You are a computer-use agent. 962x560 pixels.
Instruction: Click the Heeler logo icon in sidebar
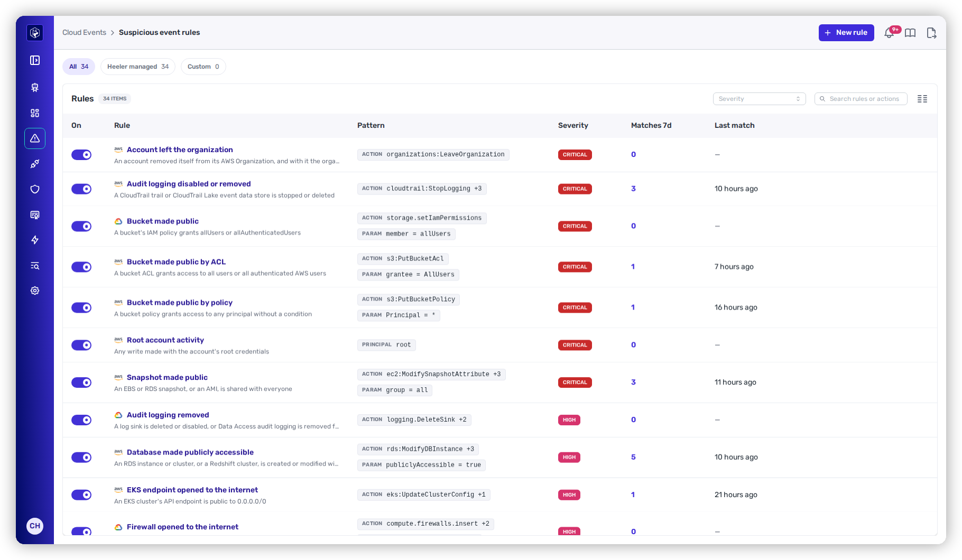click(35, 33)
